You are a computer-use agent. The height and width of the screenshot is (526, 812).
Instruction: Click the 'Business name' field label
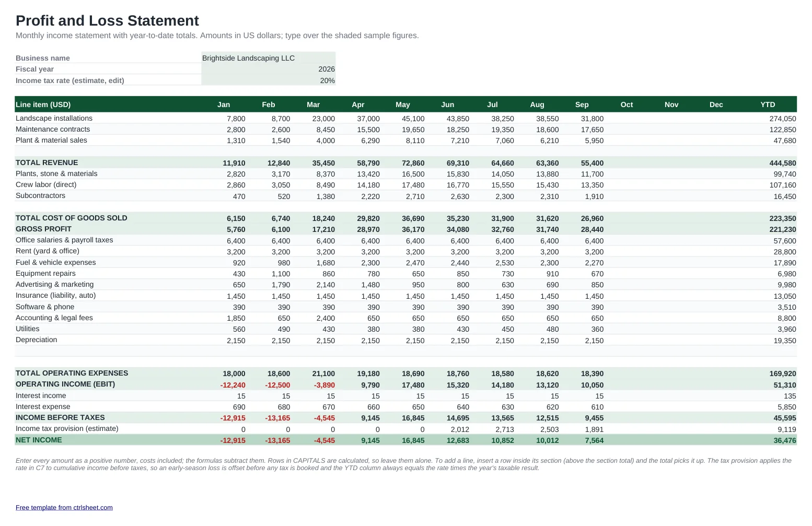pyautogui.click(x=43, y=58)
